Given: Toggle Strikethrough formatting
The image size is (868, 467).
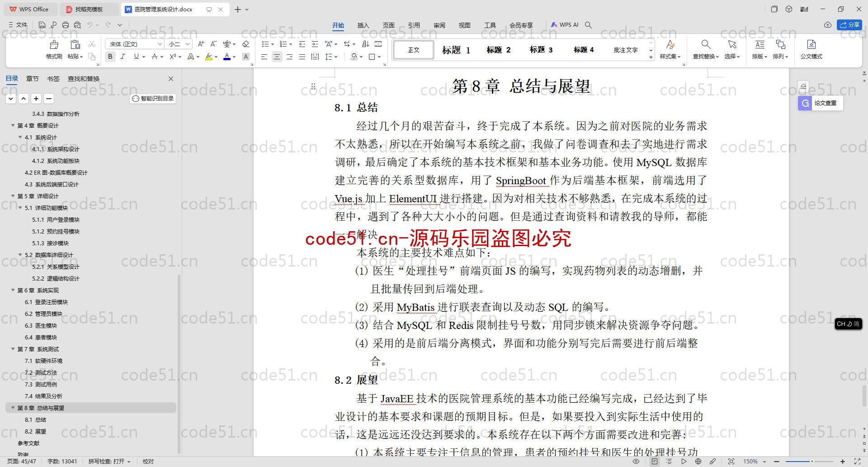Looking at the screenshot, I should [x=155, y=57].
